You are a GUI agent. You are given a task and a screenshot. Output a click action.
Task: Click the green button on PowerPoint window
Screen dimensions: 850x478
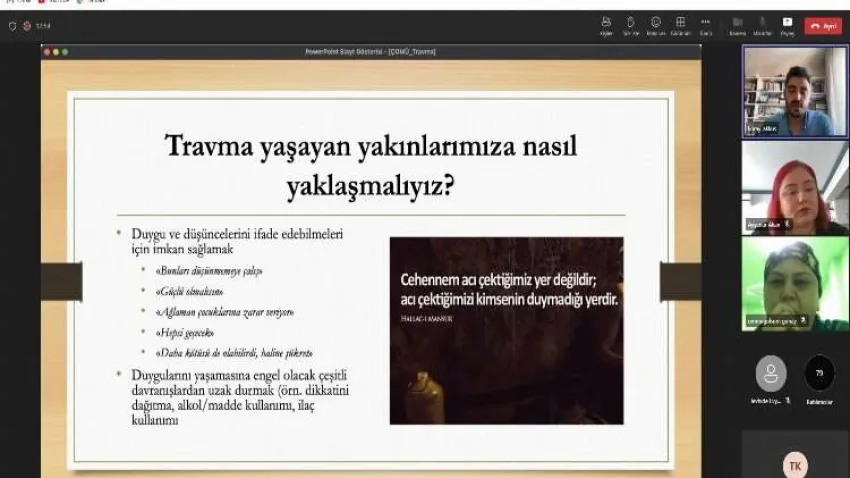[65, 51]
